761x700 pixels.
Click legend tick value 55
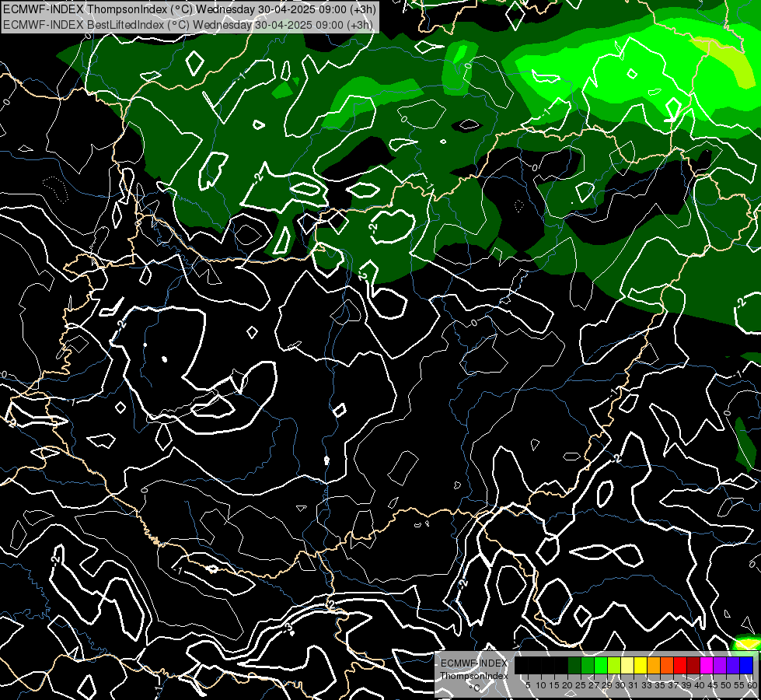740,685
